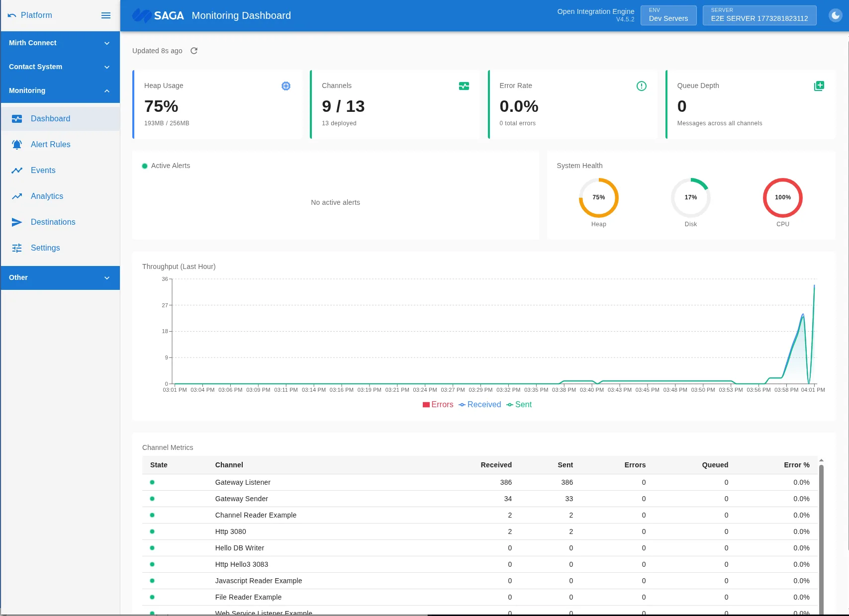Expand the Other sidebar section
Viewport: 849px width, 616px height.
60,277
